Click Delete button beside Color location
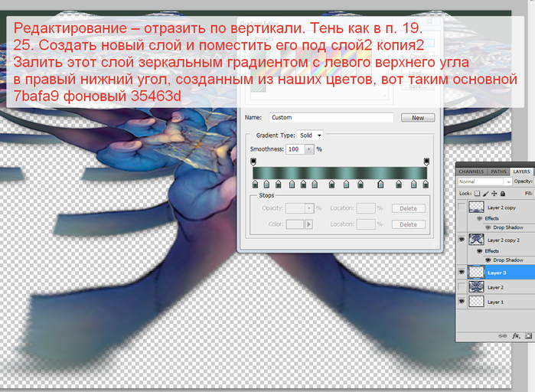 tap(408, 224)
